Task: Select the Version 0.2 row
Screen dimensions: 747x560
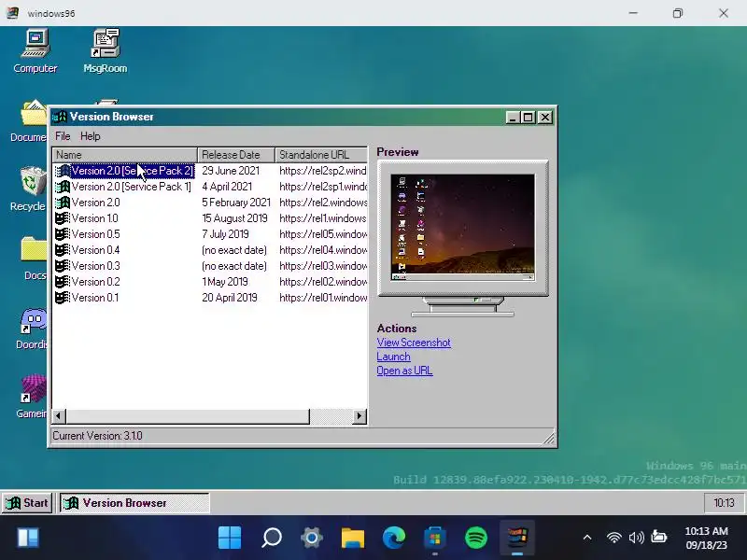Action: pyautogui.click(x=209, y=282)
